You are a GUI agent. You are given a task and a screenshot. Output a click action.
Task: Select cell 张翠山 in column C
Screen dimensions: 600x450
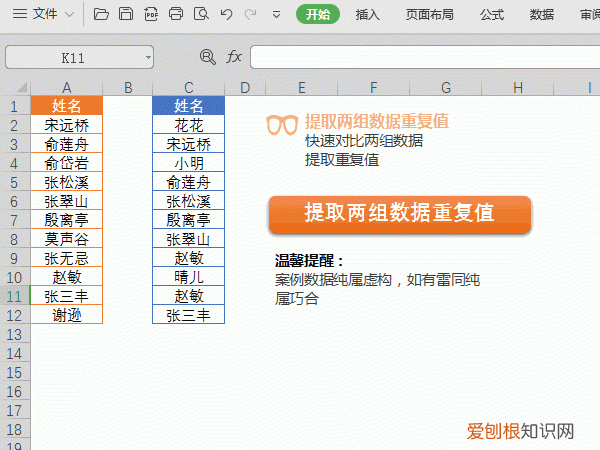click(189, 239)
